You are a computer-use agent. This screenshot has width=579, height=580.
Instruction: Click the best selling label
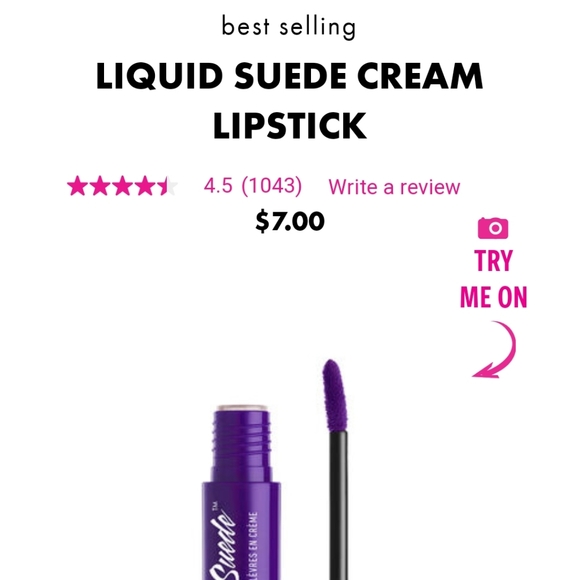289,27
